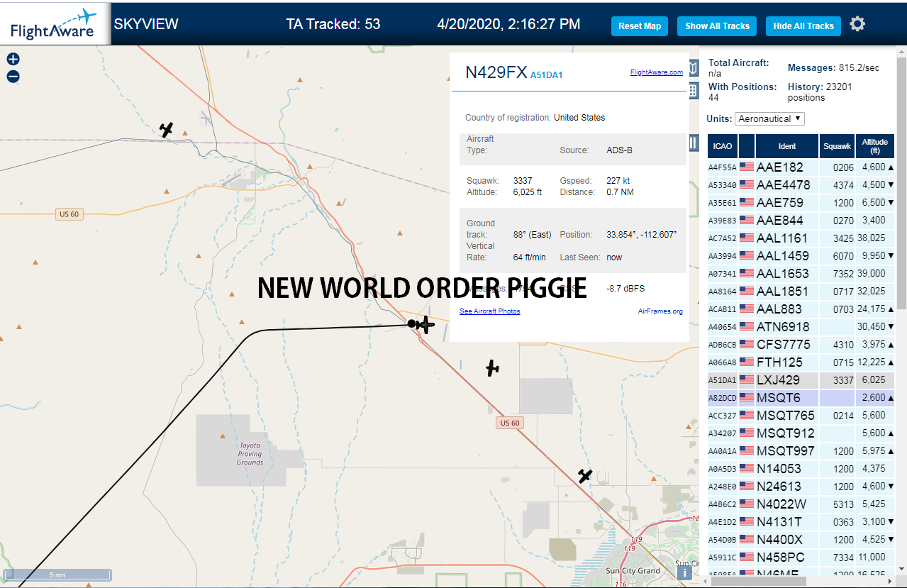907x588 pixels.
Task: Select AAE759 aircraft row
Action: [x=801, y=203]
